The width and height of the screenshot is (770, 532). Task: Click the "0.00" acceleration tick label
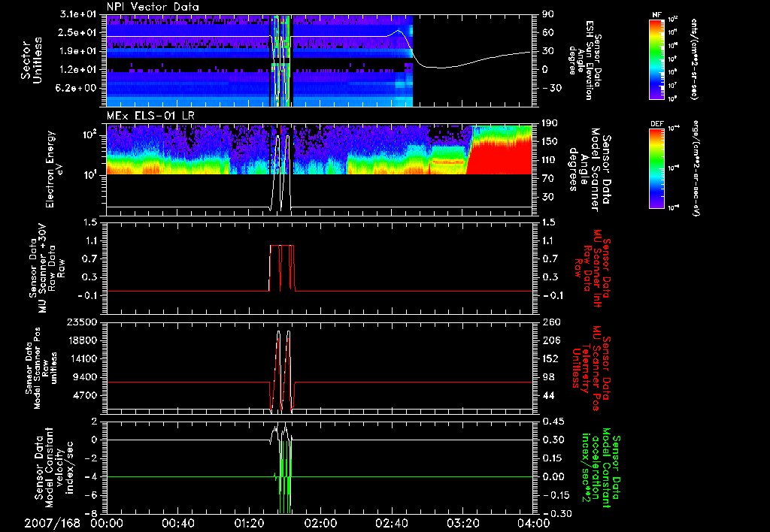553,476
